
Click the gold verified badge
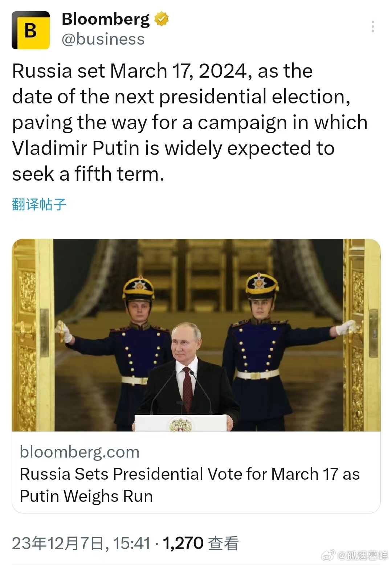click(x=162, y=19)
